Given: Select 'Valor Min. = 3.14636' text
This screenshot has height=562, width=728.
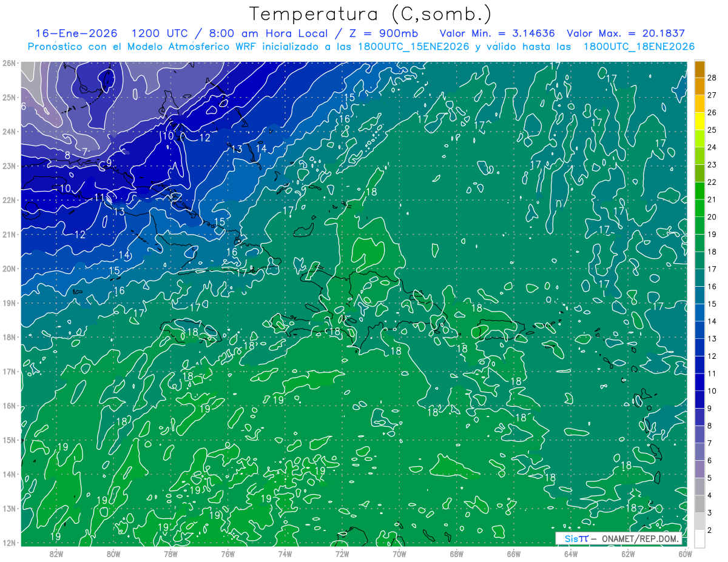Looking at the screenshot, I should pyautogui.click(x=497, y=33).
